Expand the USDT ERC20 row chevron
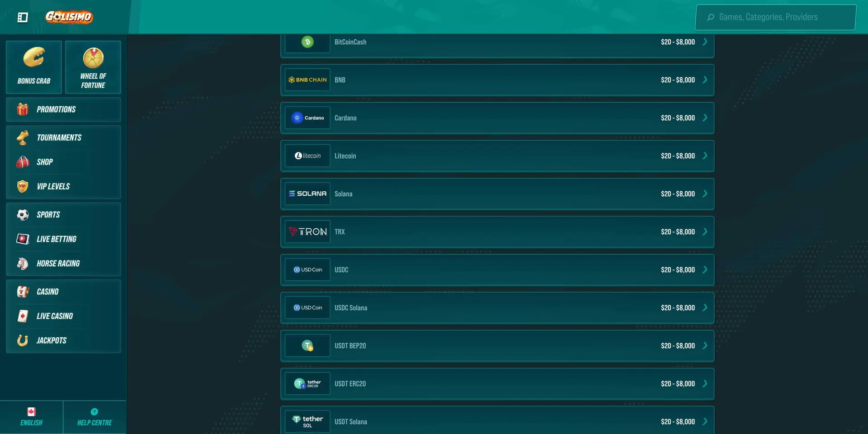The height and width of the screenshot is (434, 868). [x=705, y=383]
